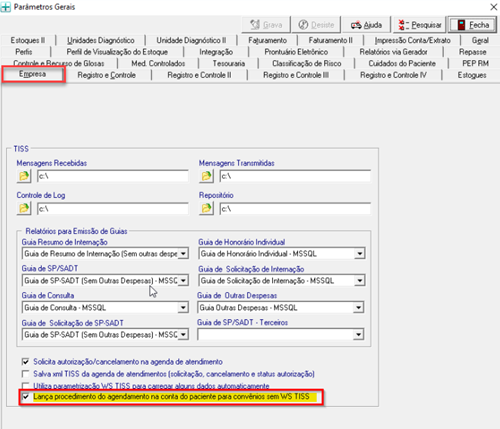Expand Guia de Outras Despesas dropdown
This screenshot has height=429, width=500.
click(x=358, y=308)
